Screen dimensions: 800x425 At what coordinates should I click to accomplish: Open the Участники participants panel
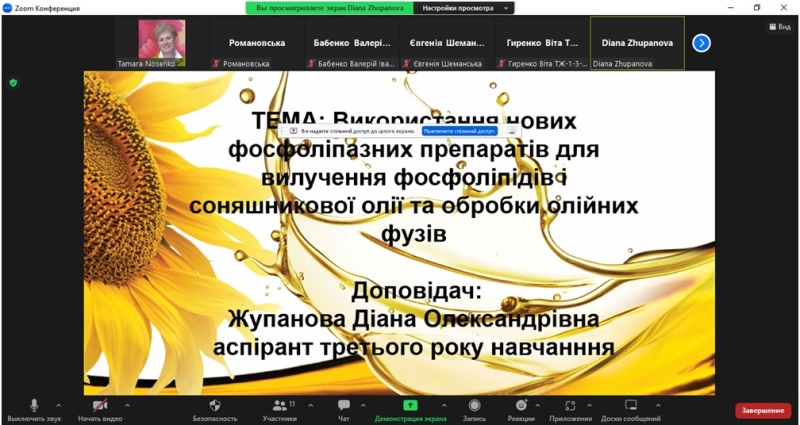click(x=280, y=410)
